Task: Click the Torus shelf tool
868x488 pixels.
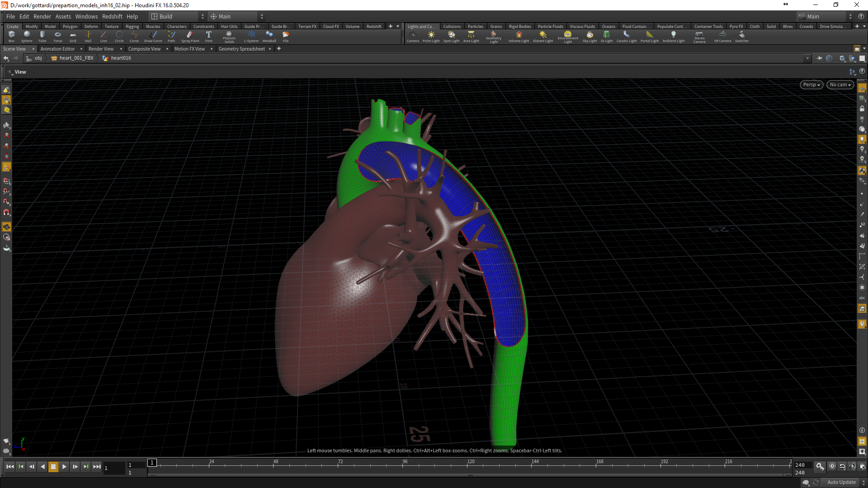Action: [57, 36]
